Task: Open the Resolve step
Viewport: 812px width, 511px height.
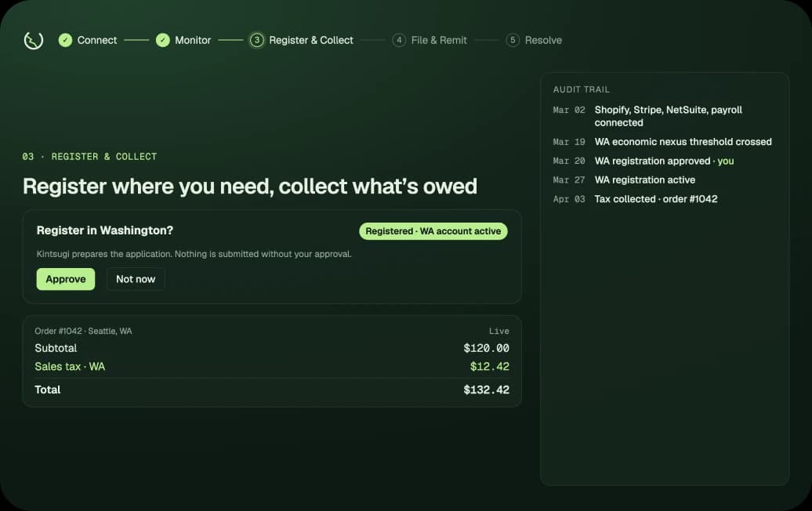Action: [543, 40]
